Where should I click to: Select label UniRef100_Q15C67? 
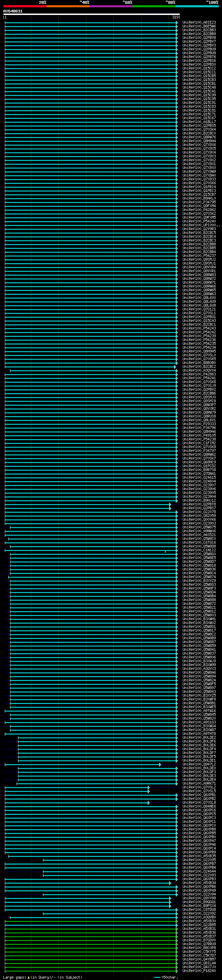point(199,118)
